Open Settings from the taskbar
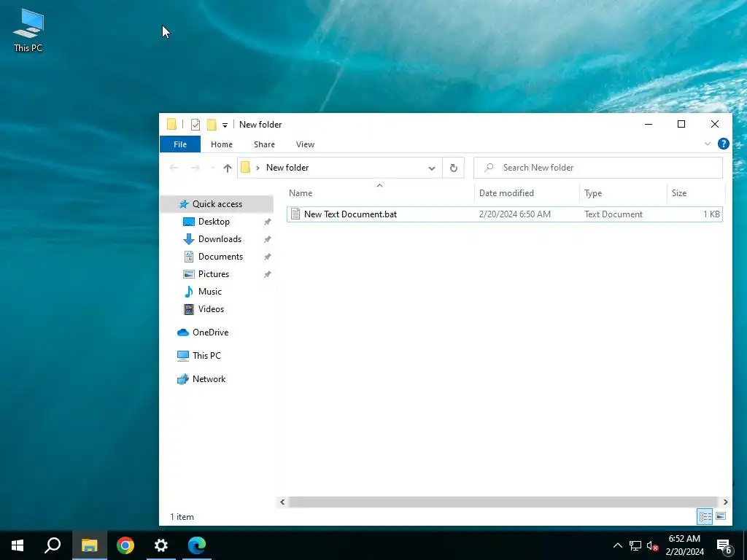Screen dimensions: 747x560 161,545
